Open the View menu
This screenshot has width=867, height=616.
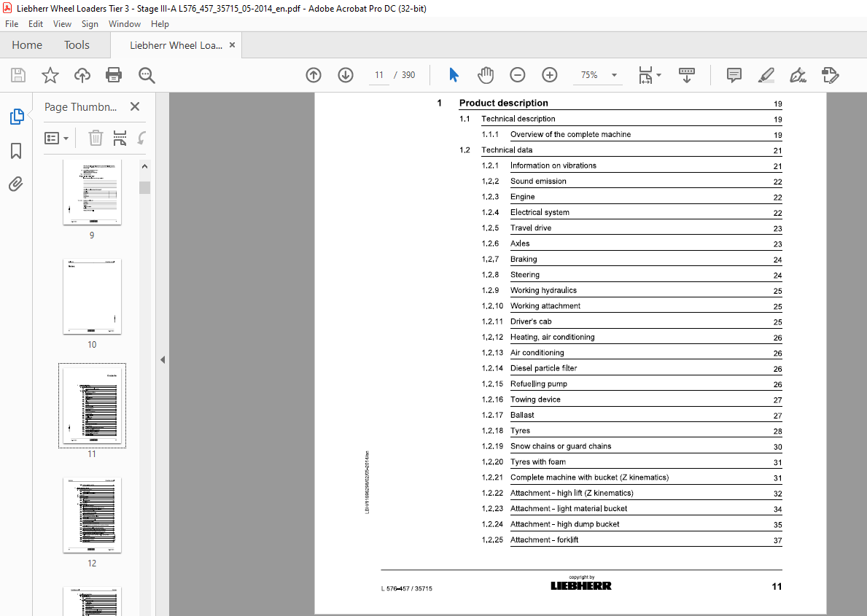pos(62,24)
